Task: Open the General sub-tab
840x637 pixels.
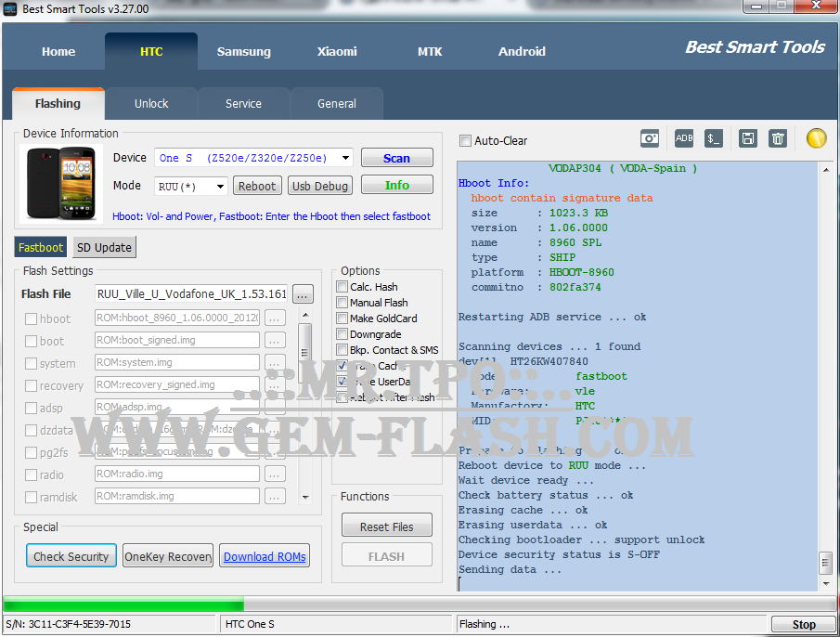Action: click(x=336, y=103)
